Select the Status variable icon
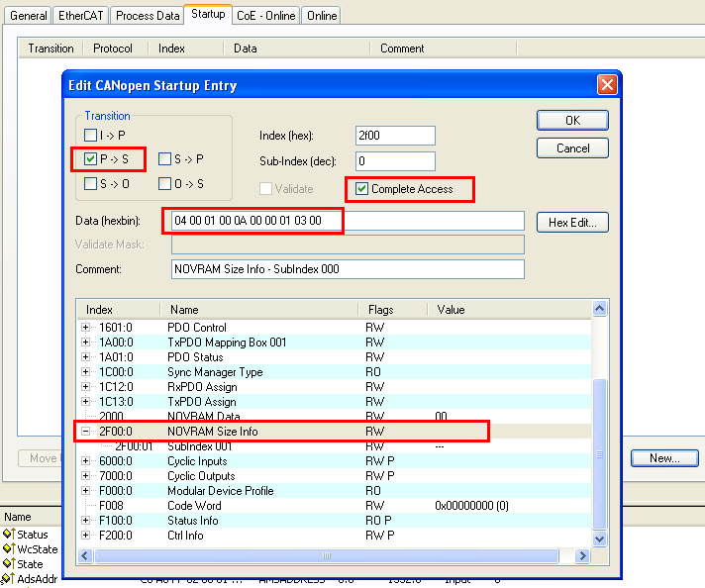 click(x=9, y=535)
